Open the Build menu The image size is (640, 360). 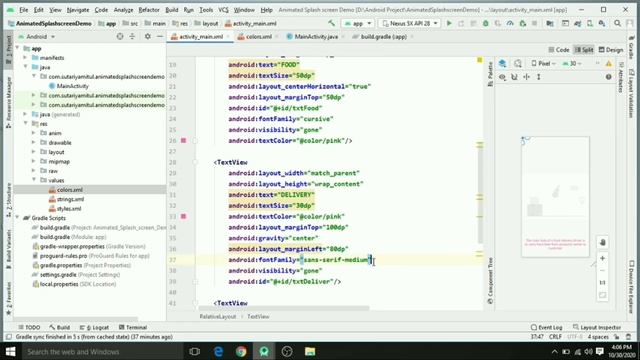tap(171, 10)
